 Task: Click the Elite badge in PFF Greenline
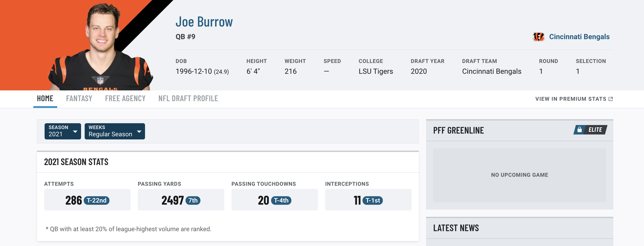(x=590, y=130)
